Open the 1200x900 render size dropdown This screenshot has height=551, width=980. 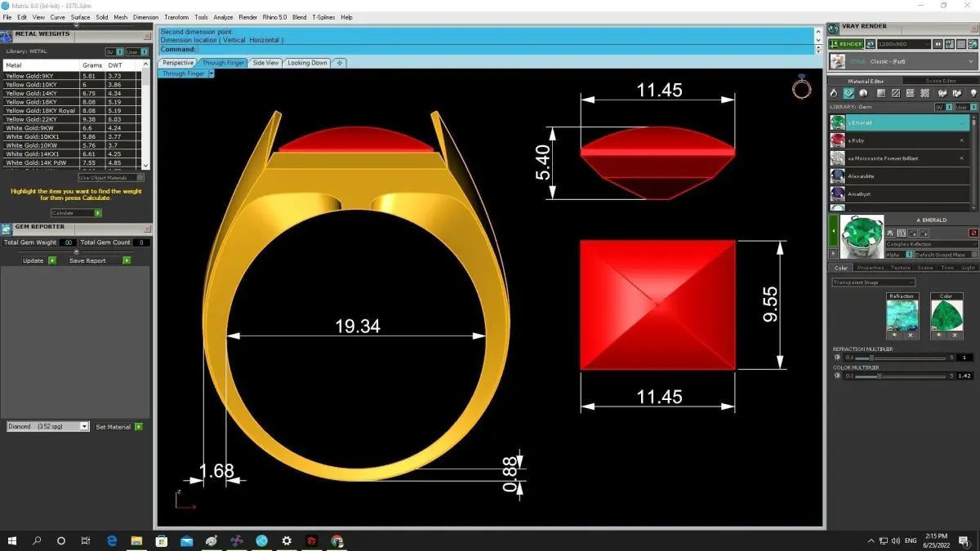(903, 44)
